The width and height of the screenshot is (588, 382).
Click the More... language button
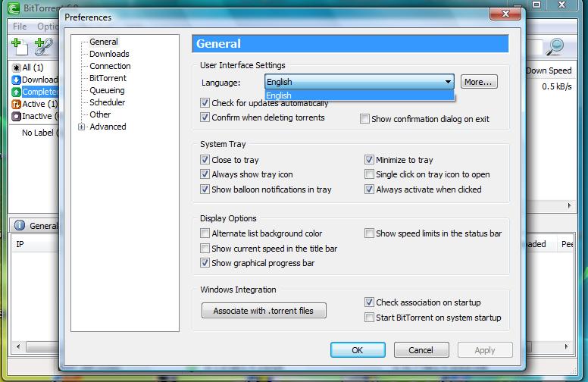(x=479, y=82)
